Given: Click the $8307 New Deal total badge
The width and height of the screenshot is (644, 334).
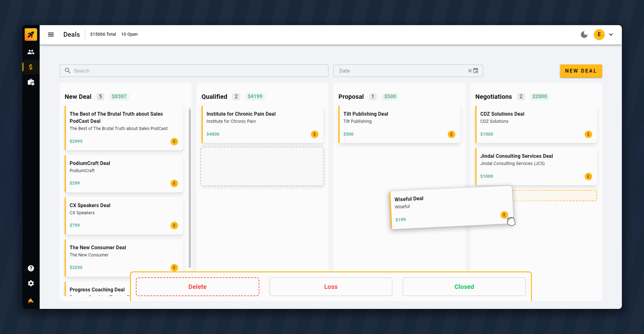Looking at the screenshot, I should (119, 97).
